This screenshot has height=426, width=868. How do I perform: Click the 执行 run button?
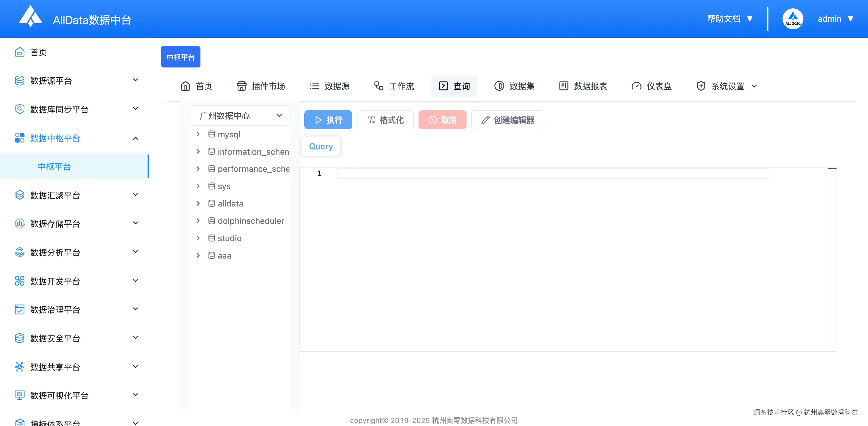328,120
